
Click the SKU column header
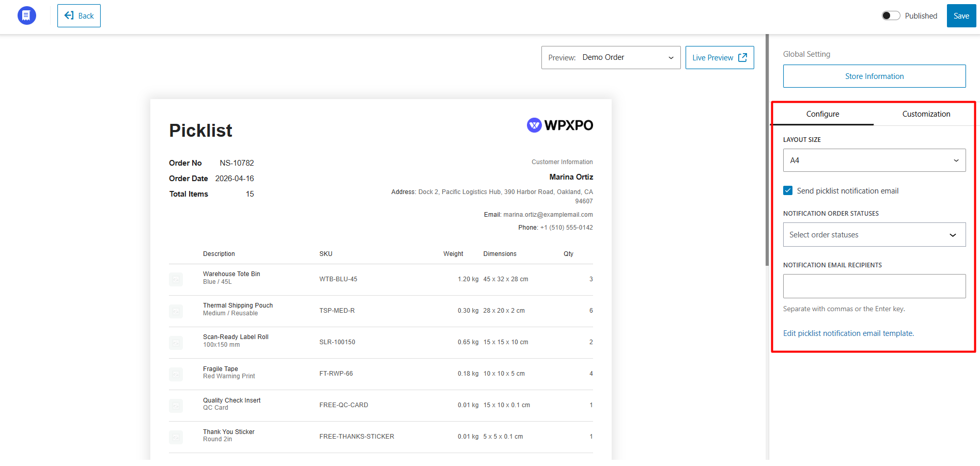[x=326, y=254]
